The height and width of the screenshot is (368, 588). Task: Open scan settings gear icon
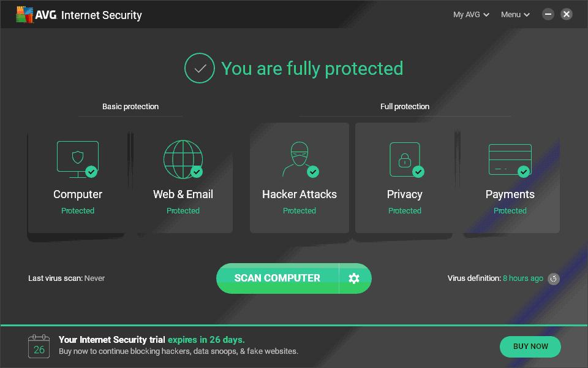click(354, 278)
